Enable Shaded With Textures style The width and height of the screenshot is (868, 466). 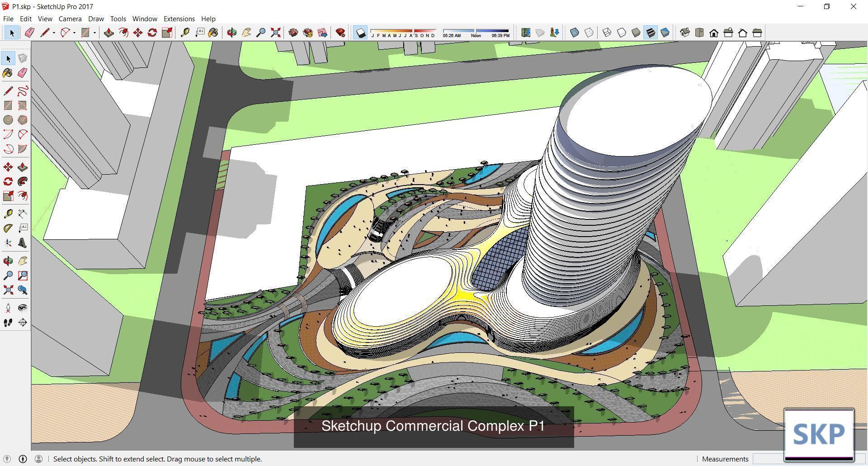(651, 33)
